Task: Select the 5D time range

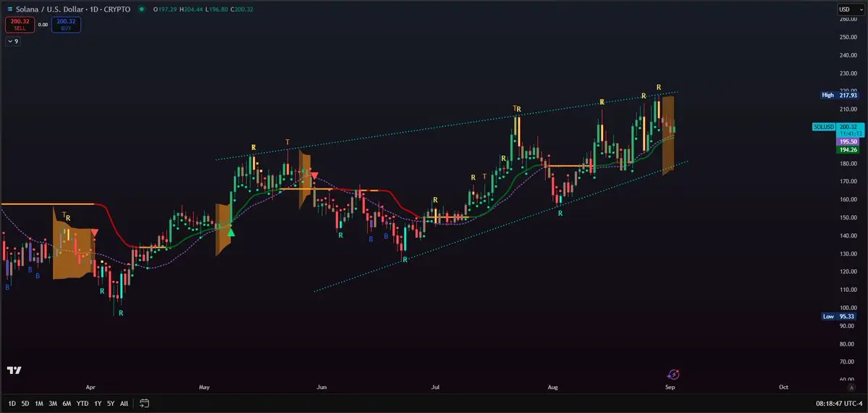Action: pyautogui.click(x=25, y=404)
